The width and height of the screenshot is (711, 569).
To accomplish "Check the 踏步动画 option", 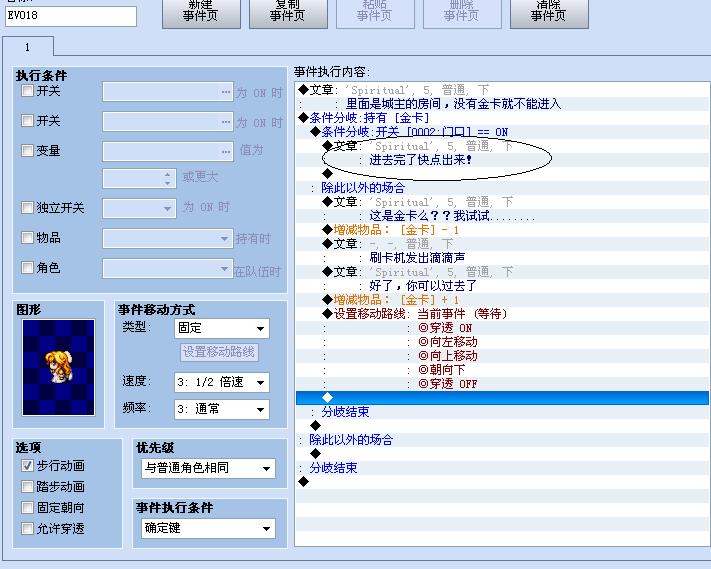I will pyautogui.click(x=28, y=486).
